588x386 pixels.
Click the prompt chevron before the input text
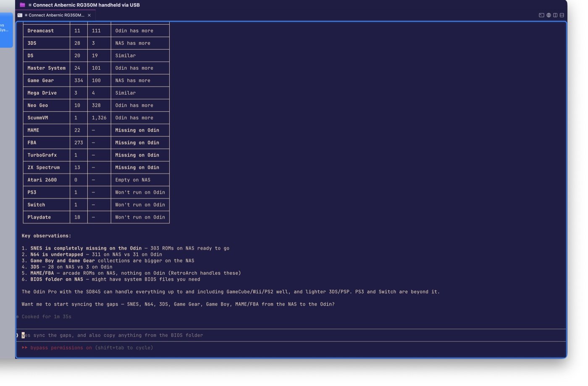pyautogui.click(x=17, y=335)
